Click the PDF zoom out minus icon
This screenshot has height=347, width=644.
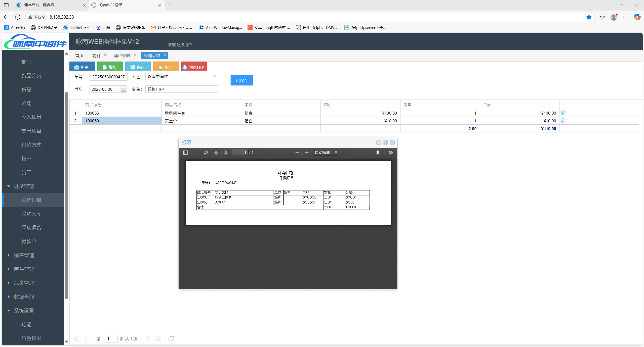click(297, 153)
